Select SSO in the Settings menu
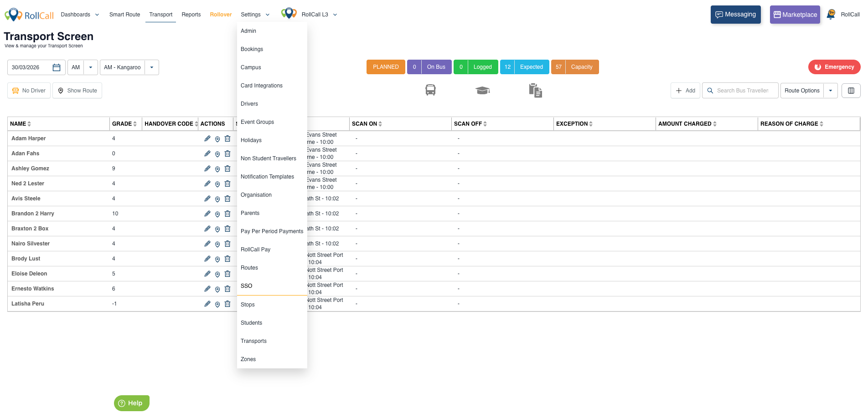 272,286
